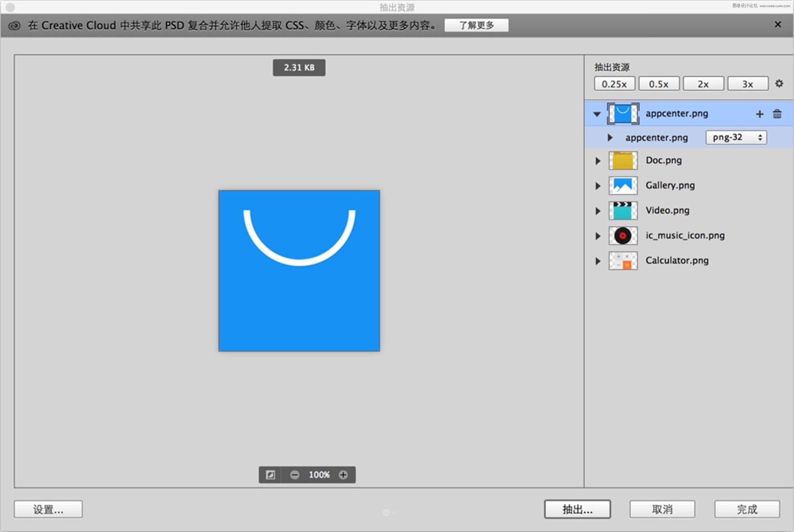Screen dimensions: 794x532
Task: Add 0.25x scale variant
Action: pyautogui.click(x=615, y=84)
